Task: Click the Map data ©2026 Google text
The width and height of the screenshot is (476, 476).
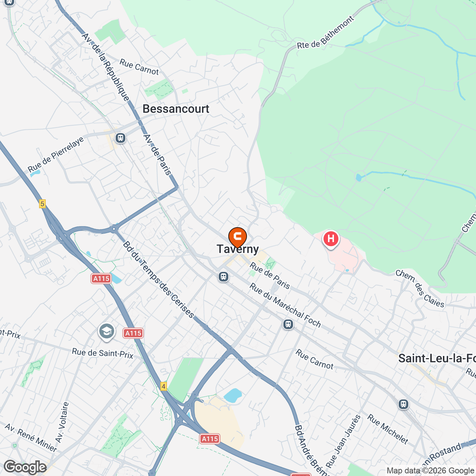Action: (430, 470)
